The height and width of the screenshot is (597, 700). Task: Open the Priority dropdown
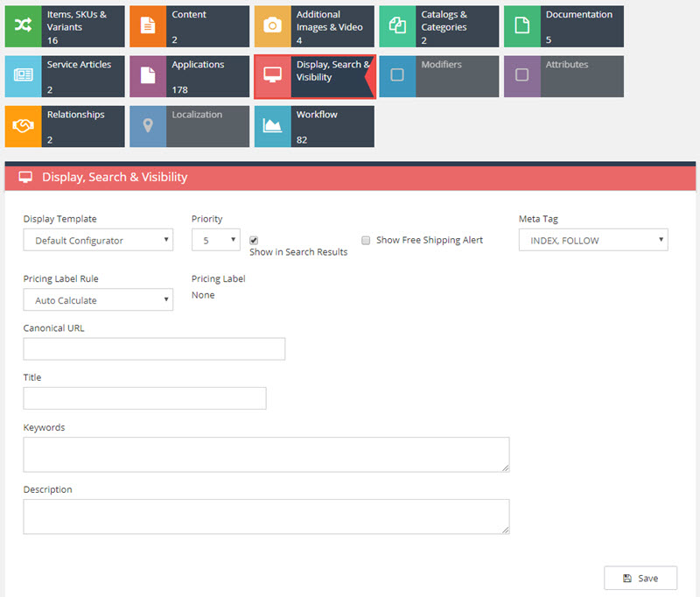coord(215,240)
